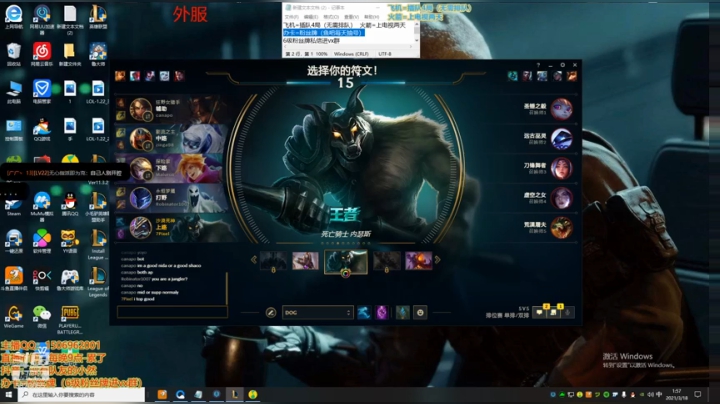Select the 打野 jungle teammate row
The width and height of the screenshot is (720, 404).
click(172, 198)
